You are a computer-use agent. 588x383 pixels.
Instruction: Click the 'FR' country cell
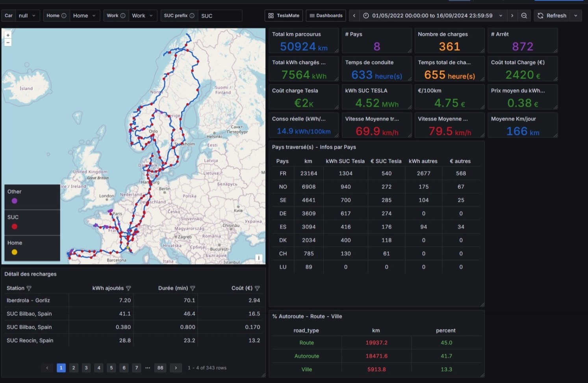click(x=283, y=173)
